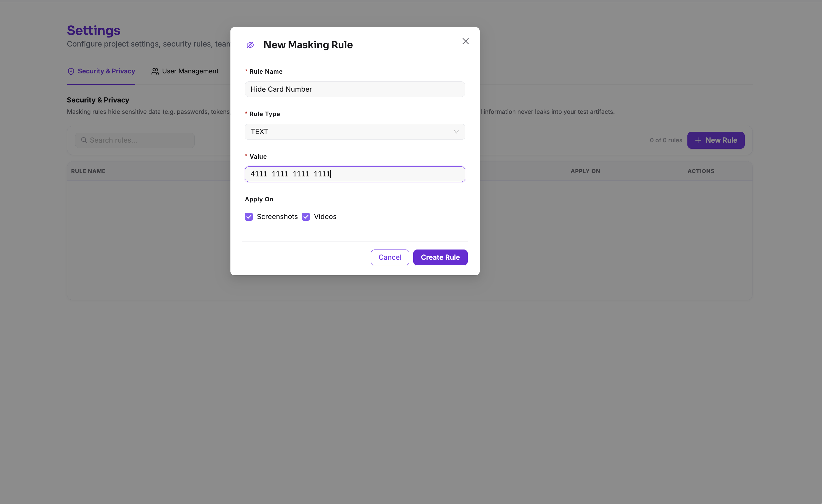Click the APPLY ON column header

[585, 171]
